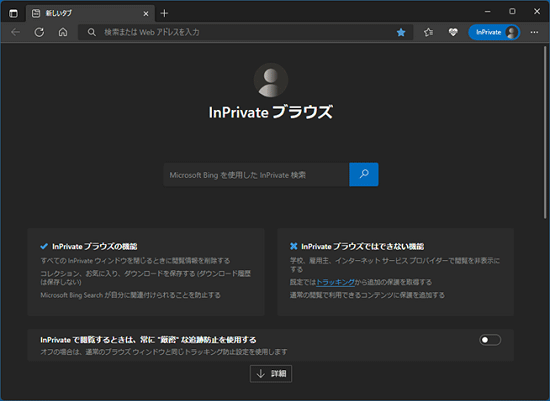Image resolution: width=550 pixels, height=401 pixels.
Task: Click the InPrivate ブラウズの機能 heading
Action: pyautogui.click(x=95, y=247)
